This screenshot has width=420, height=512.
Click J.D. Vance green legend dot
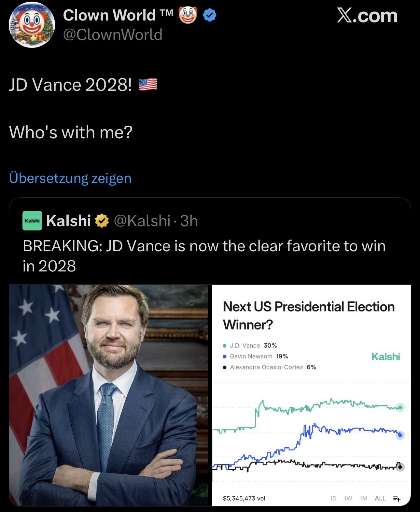click(225, 346)
